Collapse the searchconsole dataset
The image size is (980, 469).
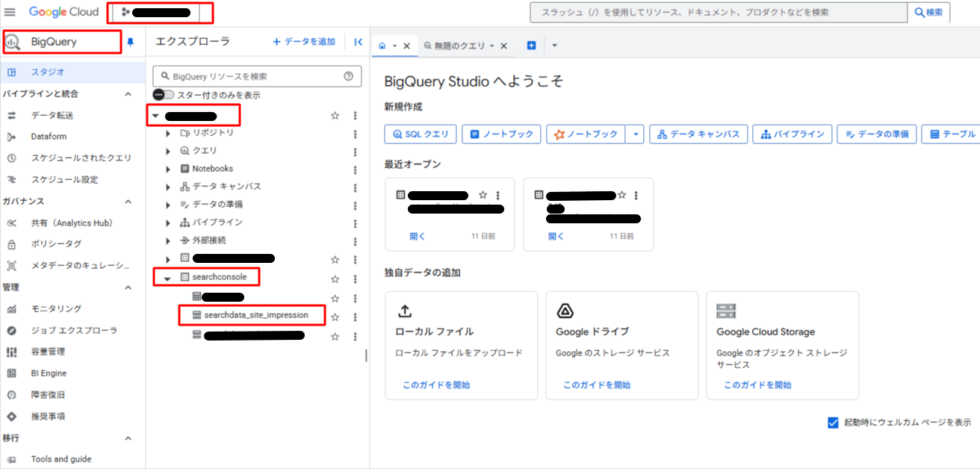click(x=168, y=278)
